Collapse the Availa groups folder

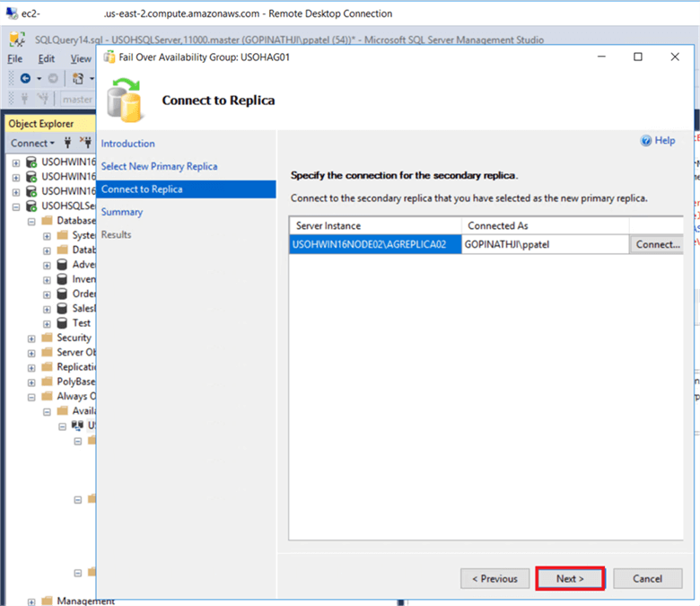[x=47, y=412]
